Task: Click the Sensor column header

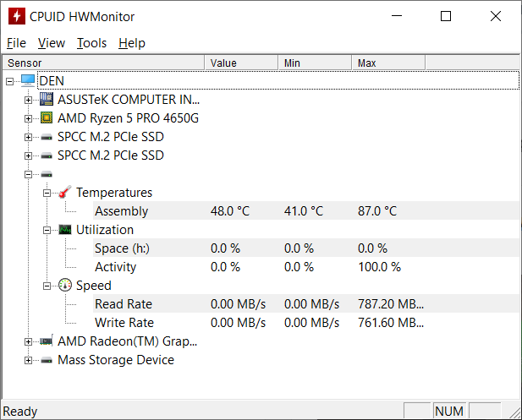Action: click(103, 63)
